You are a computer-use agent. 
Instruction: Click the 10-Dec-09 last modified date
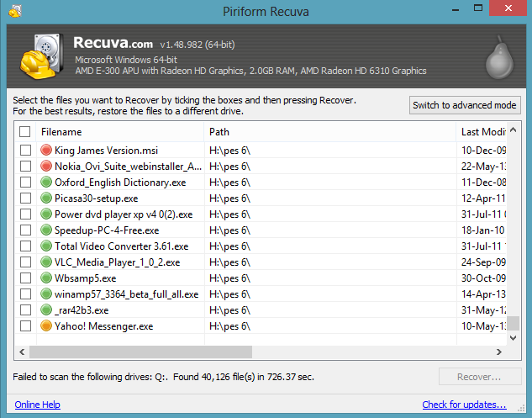tap(483, 150)
